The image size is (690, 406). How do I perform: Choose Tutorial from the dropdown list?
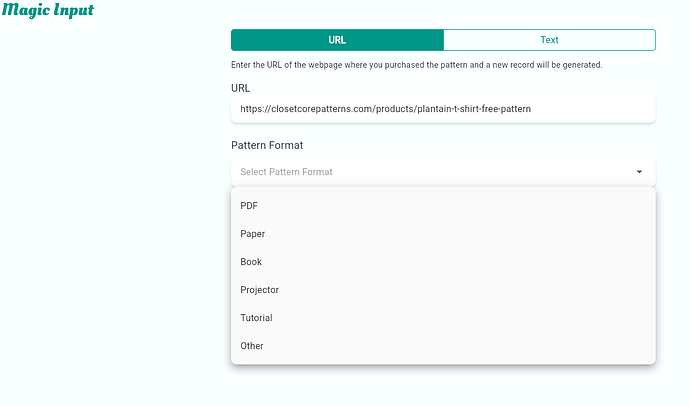(x=257, y=318)
